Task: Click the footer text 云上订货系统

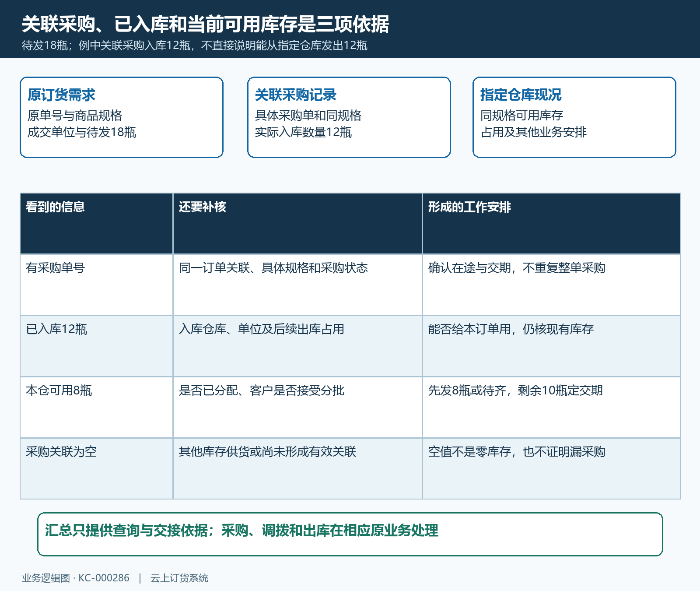Action: (179, 578)
